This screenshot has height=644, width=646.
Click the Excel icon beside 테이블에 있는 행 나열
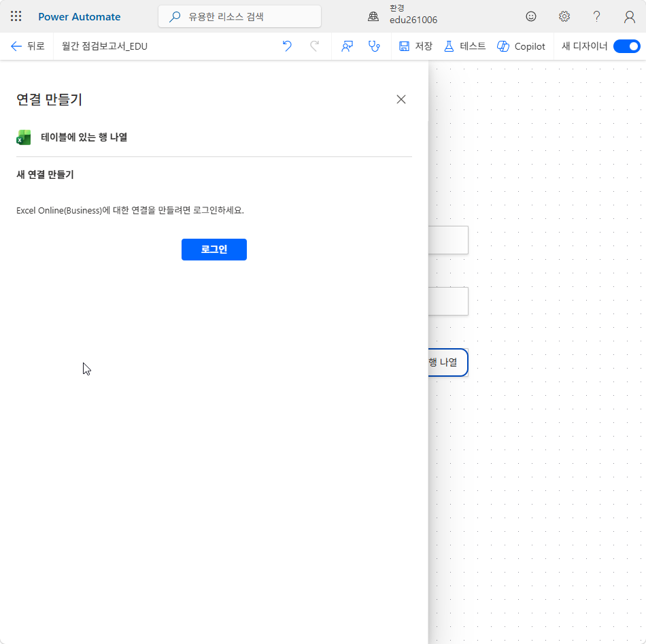24,137
